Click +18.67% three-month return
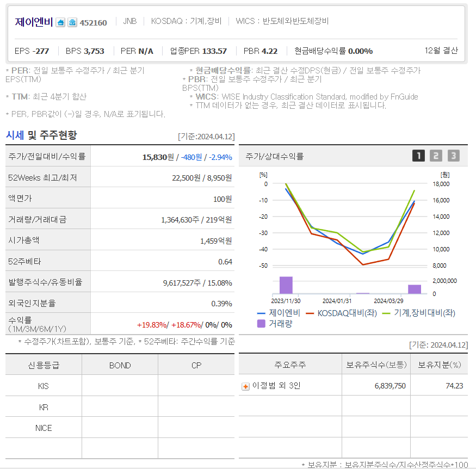The width and height of the screenshot is (476, 469). click(x=186, y=325)
